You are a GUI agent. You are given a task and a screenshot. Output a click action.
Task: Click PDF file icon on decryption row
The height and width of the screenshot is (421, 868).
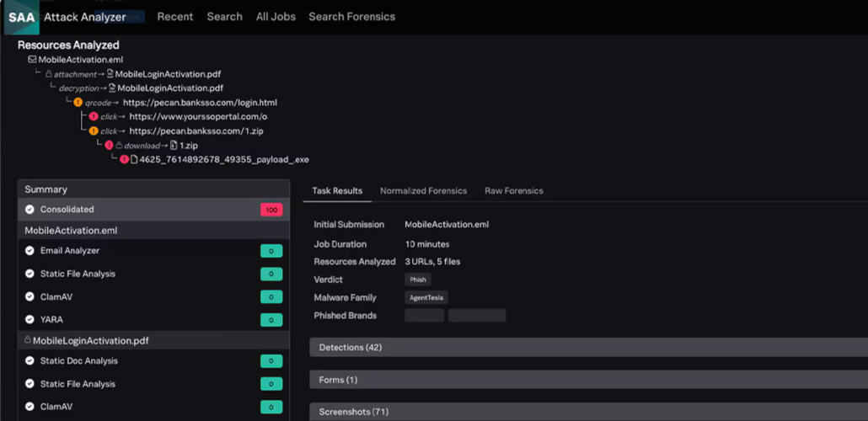click(112, 88)
